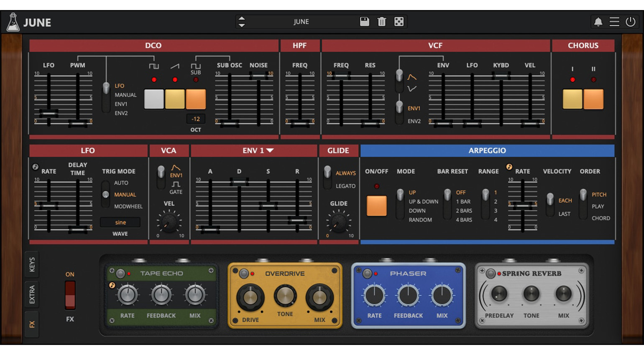Screen dimensions: 644x355
Task: Switch off the red FX rocker switch
Action: [70, 295]
